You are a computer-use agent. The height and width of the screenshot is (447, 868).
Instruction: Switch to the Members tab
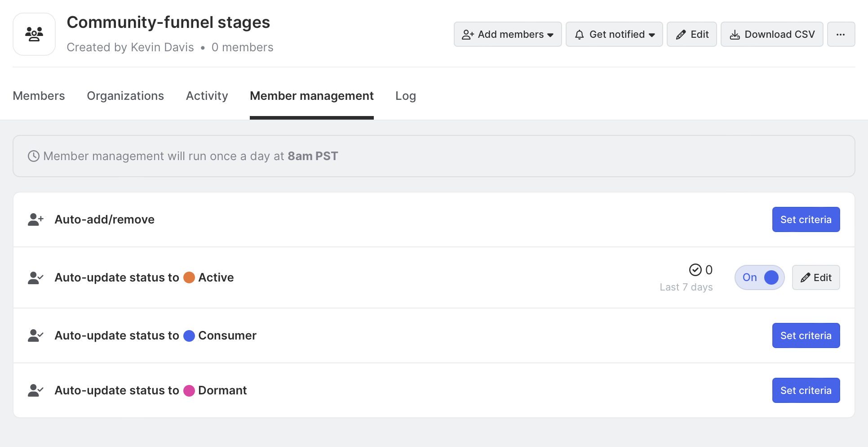39,96
